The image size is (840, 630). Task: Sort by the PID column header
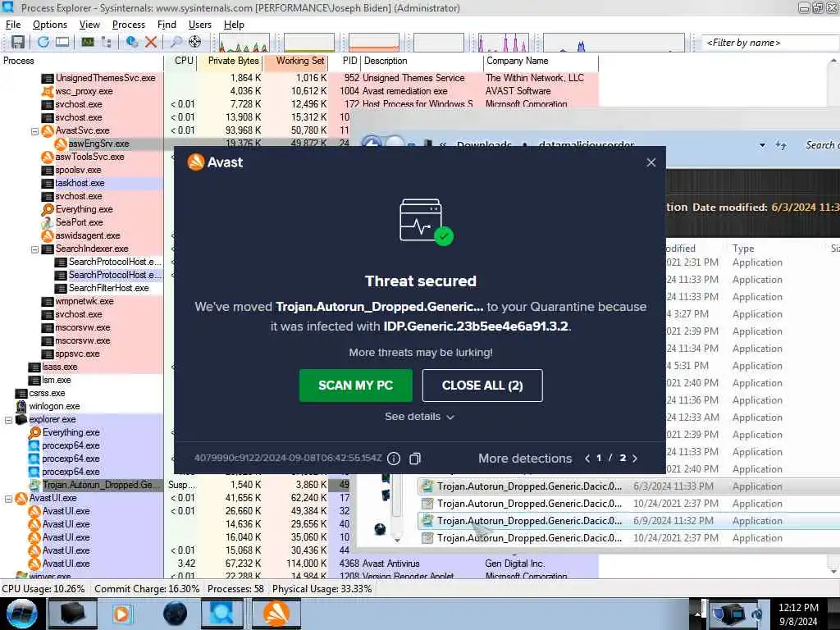347,61
